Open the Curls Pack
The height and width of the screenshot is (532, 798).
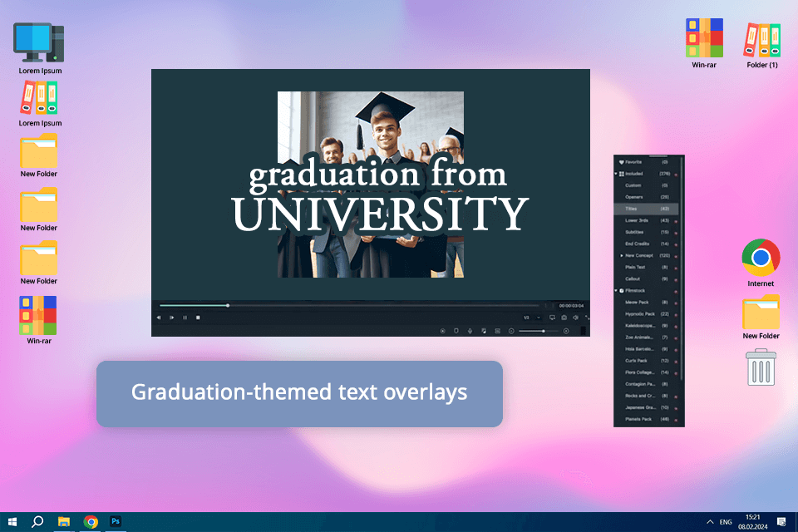(647, 361)
